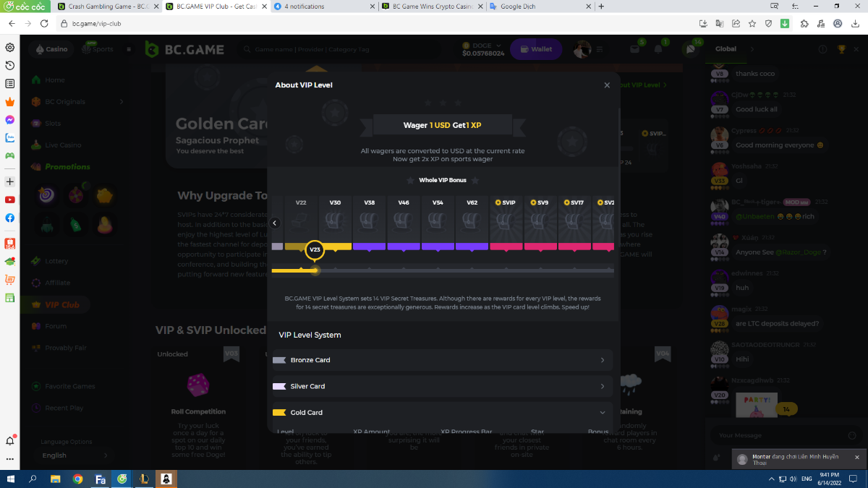Reload the current page
The image size is (868, 488).
click(44, 23)
